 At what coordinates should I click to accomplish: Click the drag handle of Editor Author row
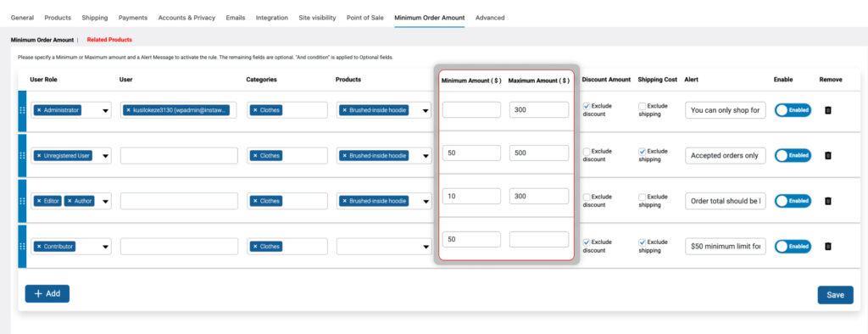(x=22, y=201)
